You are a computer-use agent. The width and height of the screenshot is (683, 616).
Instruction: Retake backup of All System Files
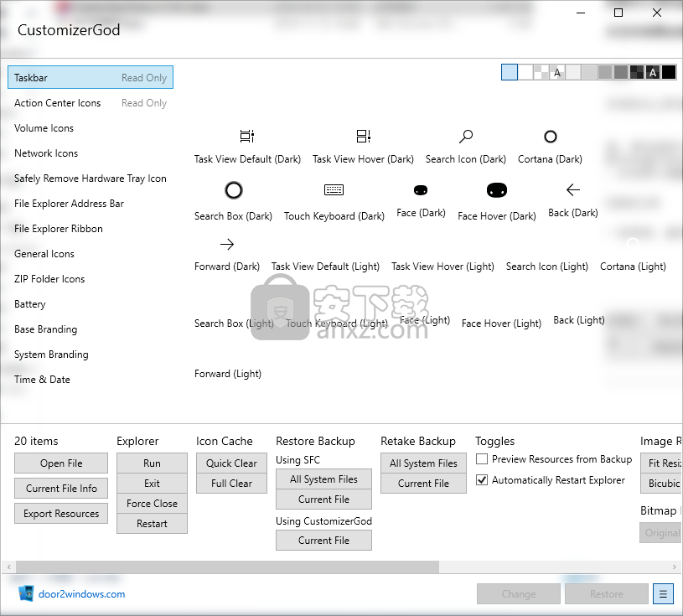click(x=423, y=463)
